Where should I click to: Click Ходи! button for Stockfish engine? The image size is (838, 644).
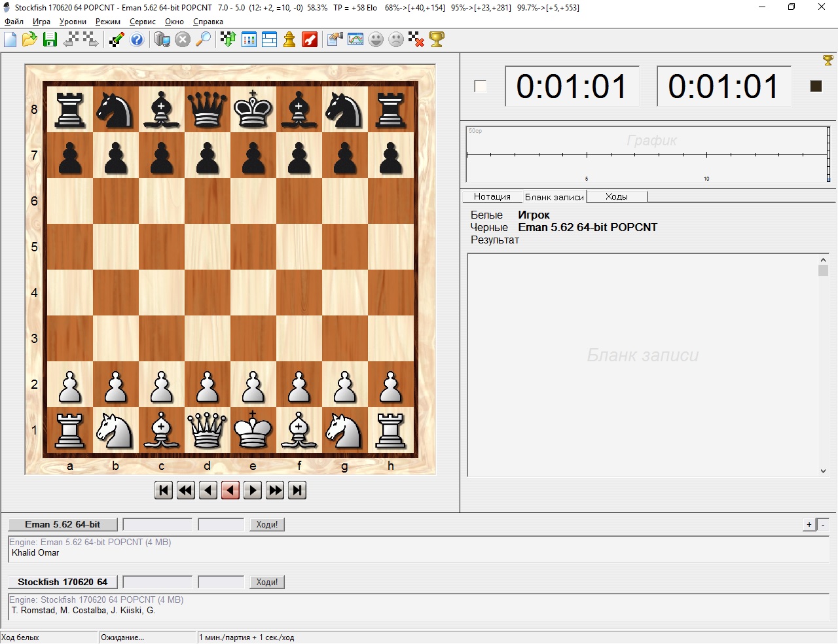tap(267, 582)
